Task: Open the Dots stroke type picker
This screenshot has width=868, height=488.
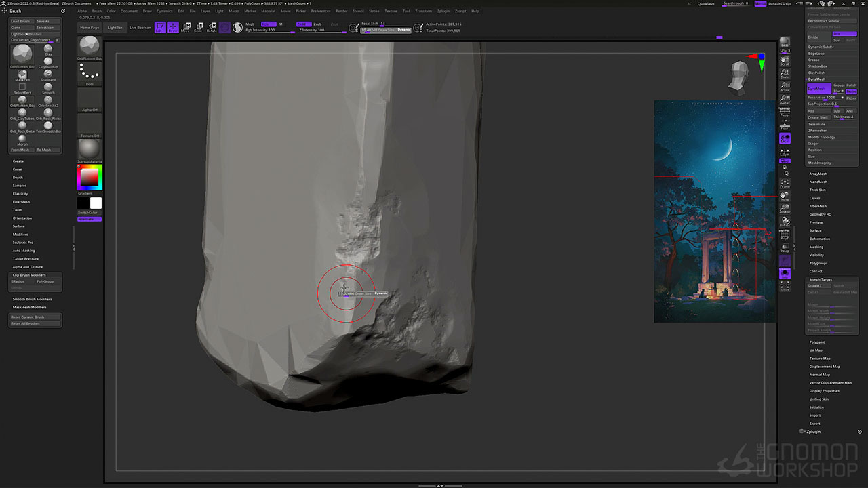Action: [x=90, y=74]
